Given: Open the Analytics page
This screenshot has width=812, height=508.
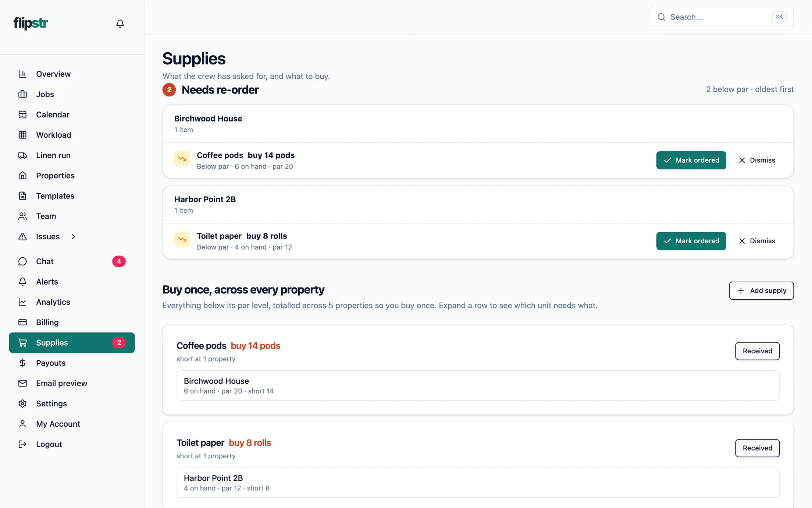Looking at the screenshot, I should [x=72, y=302].
